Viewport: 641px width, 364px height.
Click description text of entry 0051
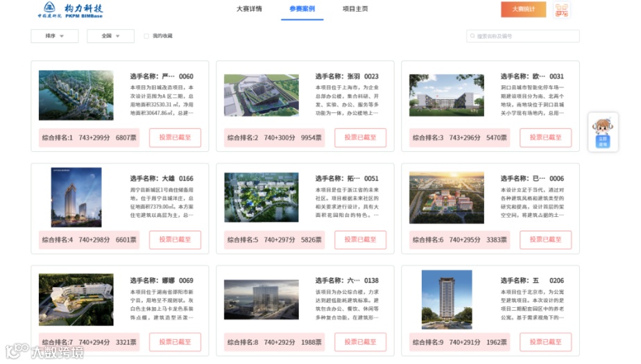click(x=347, y=202)
